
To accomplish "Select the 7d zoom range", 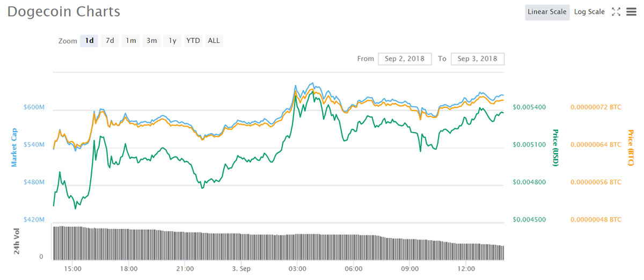I will 110,41.
